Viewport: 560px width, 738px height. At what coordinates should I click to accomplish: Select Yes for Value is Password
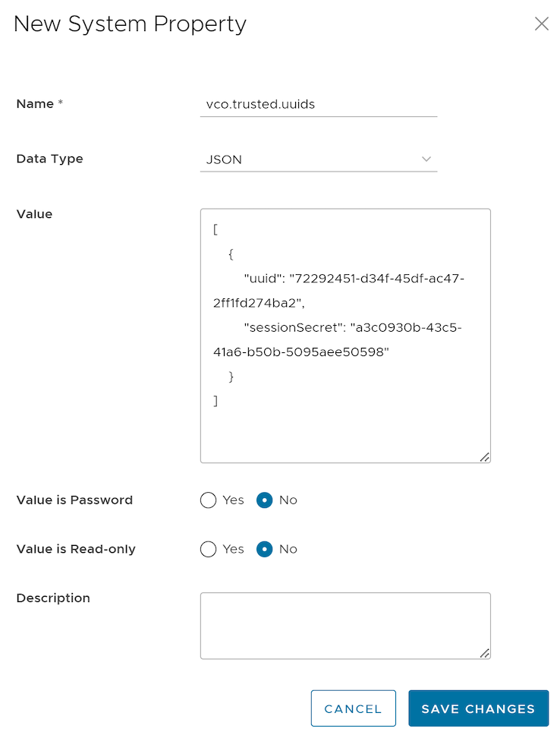pos(208,500)
